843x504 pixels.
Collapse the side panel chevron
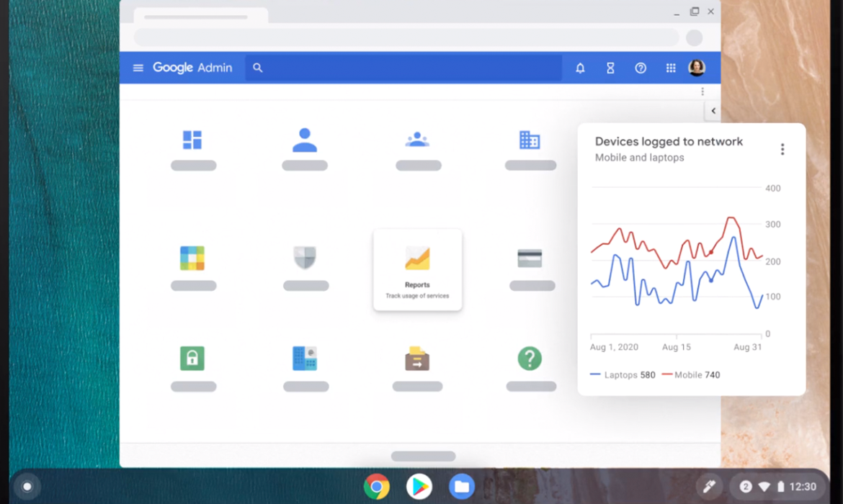[x=713, y=111]
